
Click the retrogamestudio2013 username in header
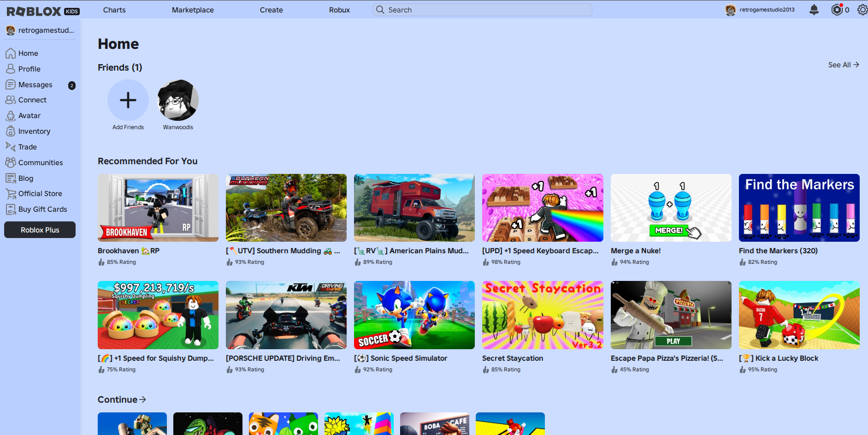pyautogui.click(x=767, y=10)
